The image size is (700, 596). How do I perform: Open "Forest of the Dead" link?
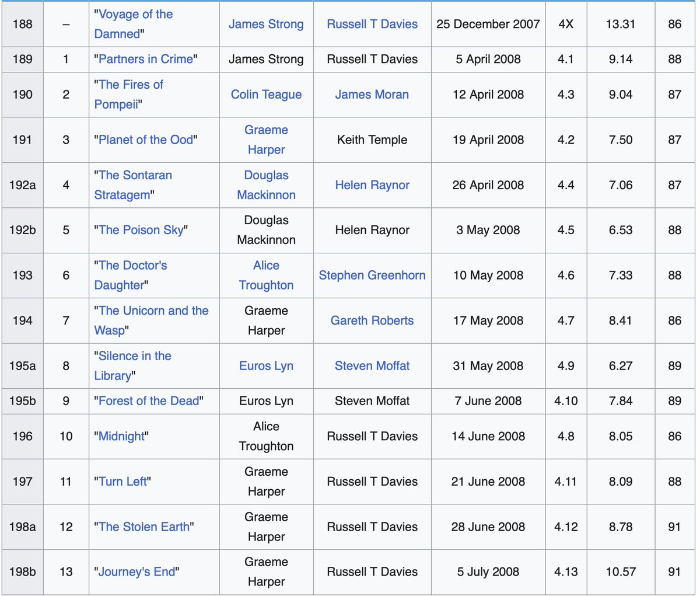tap(149, 401)
